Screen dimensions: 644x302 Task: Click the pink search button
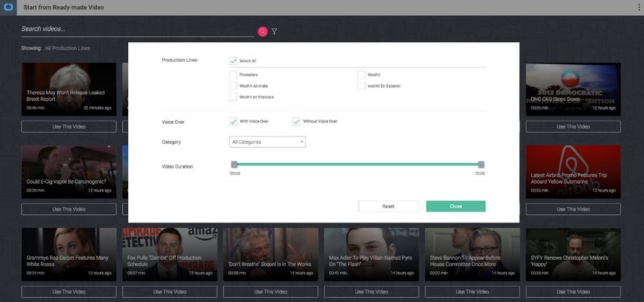point(262,32)
